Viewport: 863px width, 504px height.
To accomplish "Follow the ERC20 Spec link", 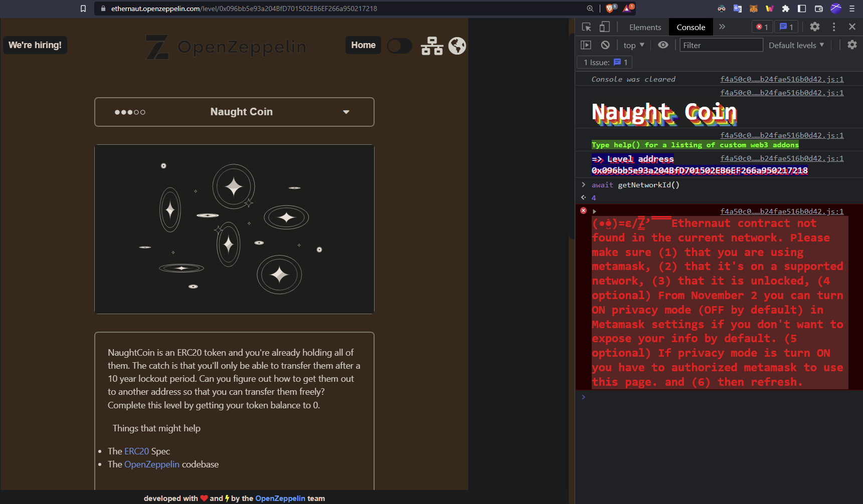I will 136,451.
